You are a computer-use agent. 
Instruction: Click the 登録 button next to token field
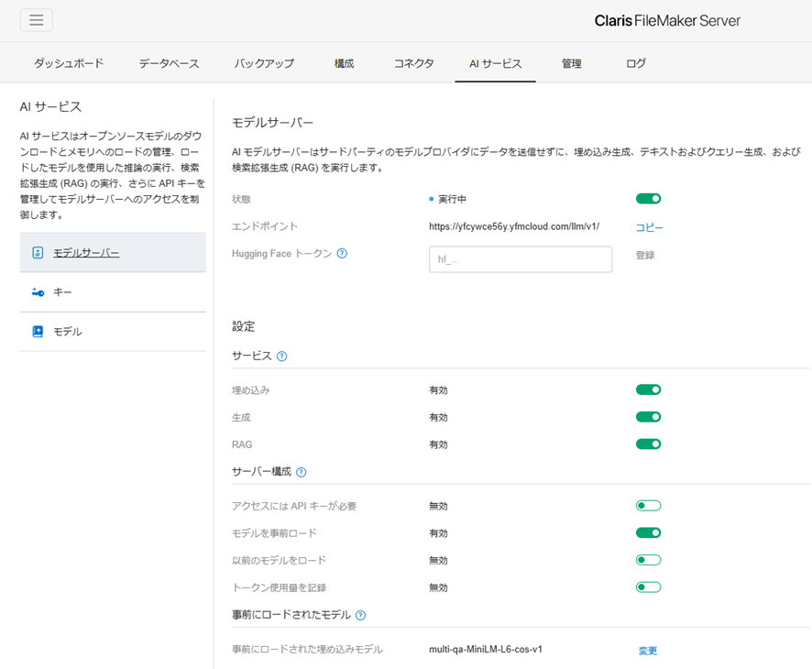click(x=645, y=256)
